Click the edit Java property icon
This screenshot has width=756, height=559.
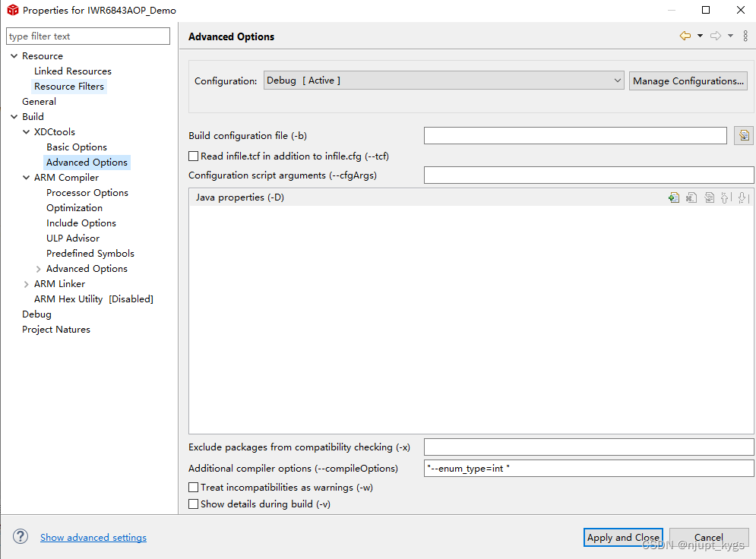(x=709, y=197)
